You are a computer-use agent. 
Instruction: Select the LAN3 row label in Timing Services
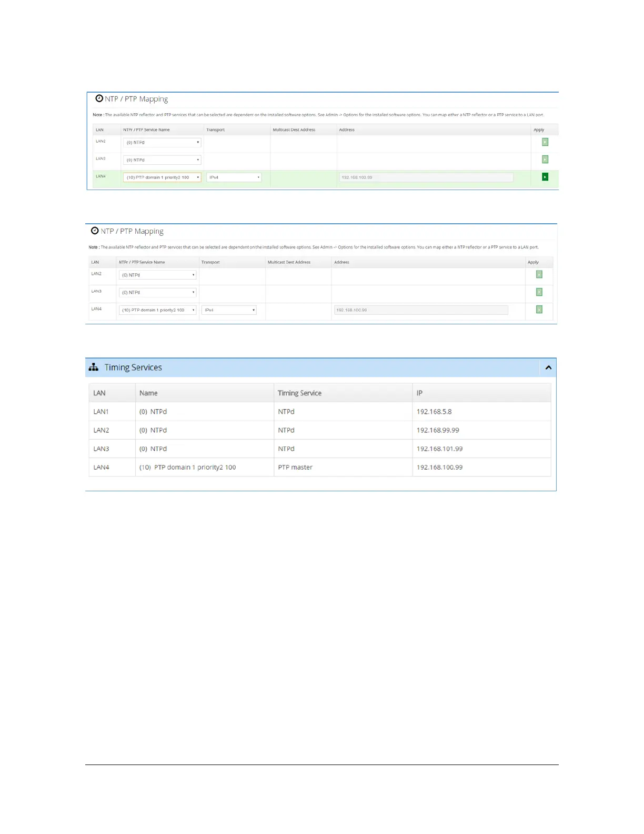(101, 449)
